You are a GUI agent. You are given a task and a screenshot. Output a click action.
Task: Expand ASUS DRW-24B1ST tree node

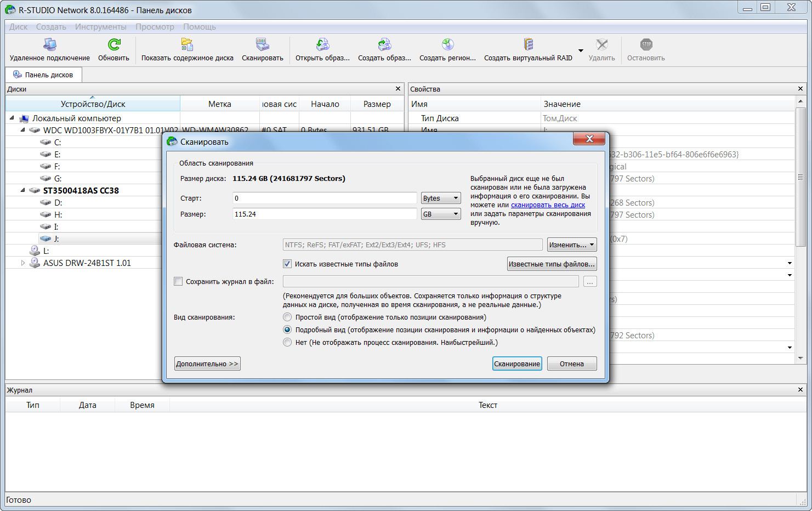tap(23, 263)
